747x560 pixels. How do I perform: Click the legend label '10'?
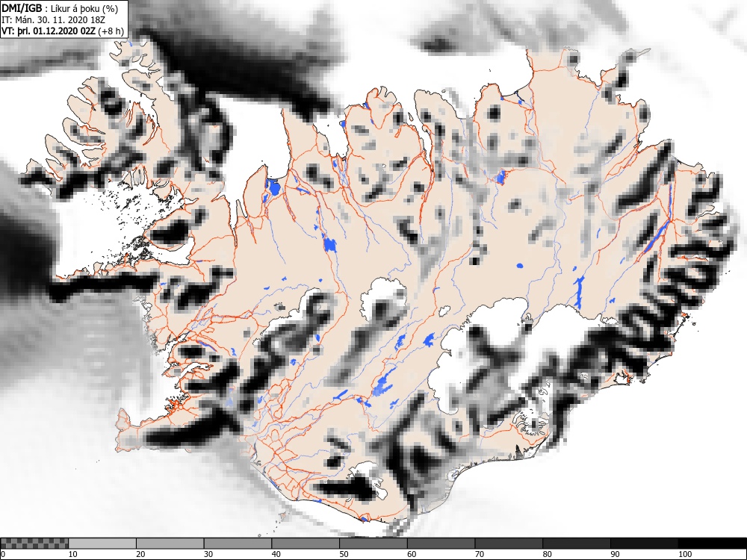73,554
